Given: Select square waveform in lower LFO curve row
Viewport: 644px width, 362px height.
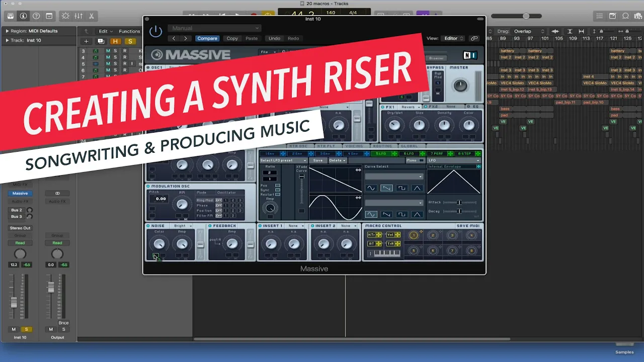Looking at the screenshot, I should click(401, 214).
